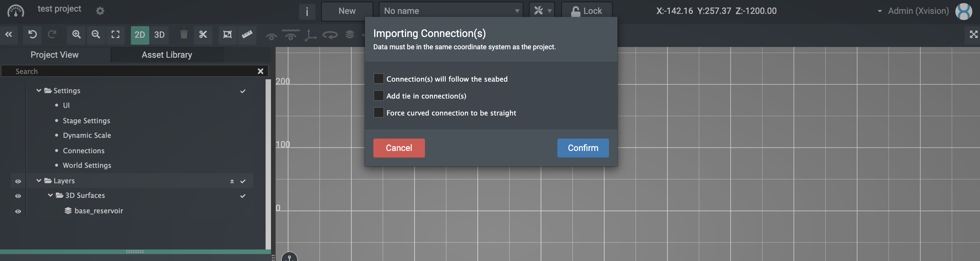Zoom in with magnifier plus

tap(77, 35)
